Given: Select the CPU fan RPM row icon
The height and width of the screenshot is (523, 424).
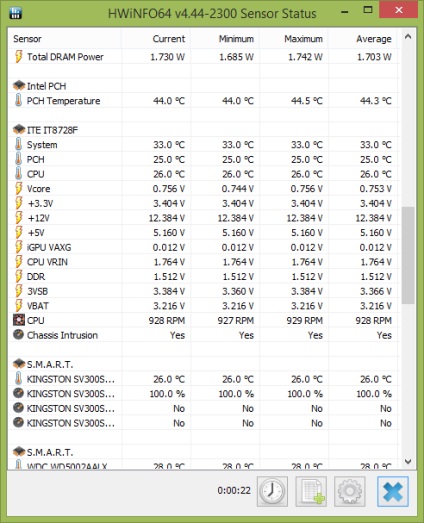Looking at the screenshot, I should tap(19, 320).
